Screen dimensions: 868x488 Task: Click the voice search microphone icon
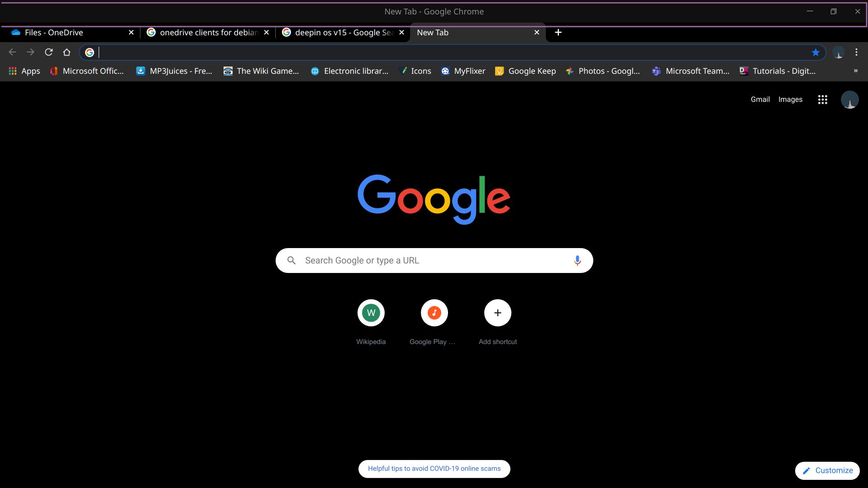coord(577,260)
